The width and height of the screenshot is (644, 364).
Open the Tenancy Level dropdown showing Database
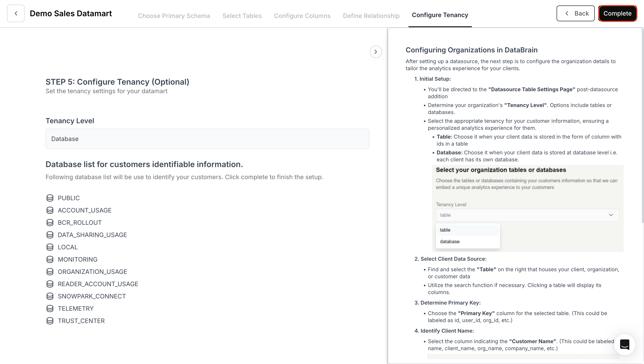coord(207,139)
